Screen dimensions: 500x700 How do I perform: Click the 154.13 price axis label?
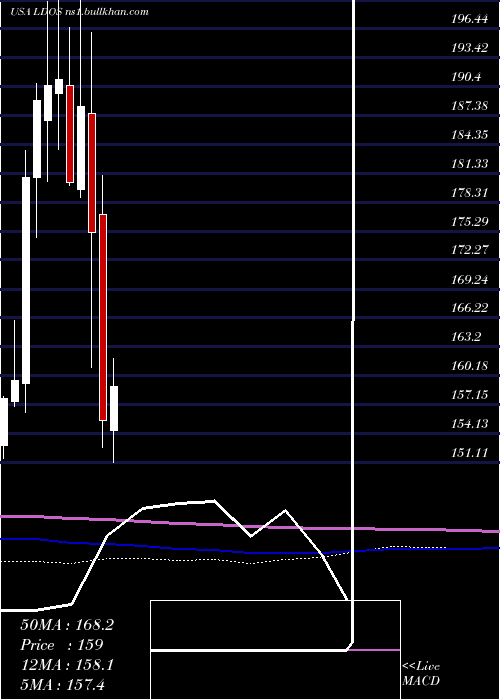click(469, 423)
